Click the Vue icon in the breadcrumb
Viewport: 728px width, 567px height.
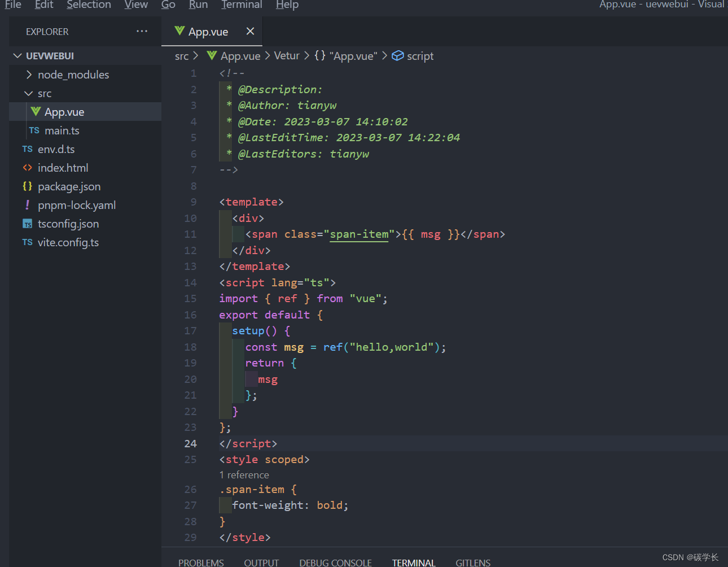[x=212, y=55]
